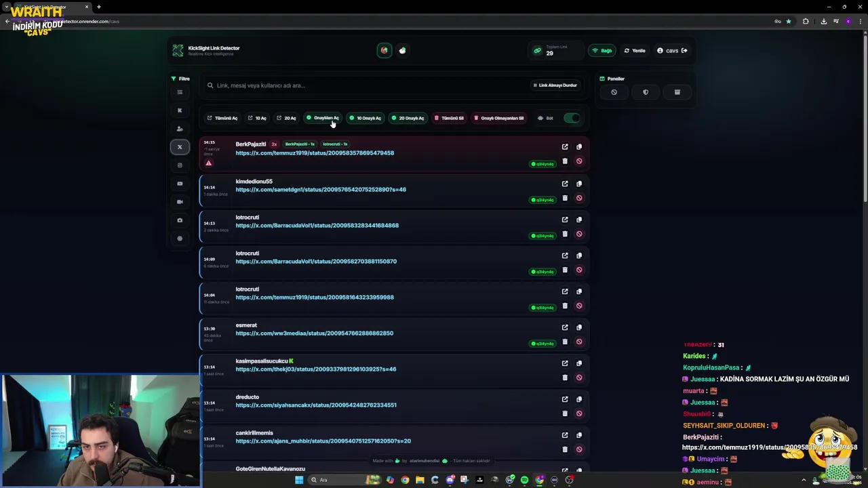Image resolution: width=868 pixels, height=488 pixels.
Task: Click the 'BerkPajaziti - 1x' tag
Action: point(300,144)
